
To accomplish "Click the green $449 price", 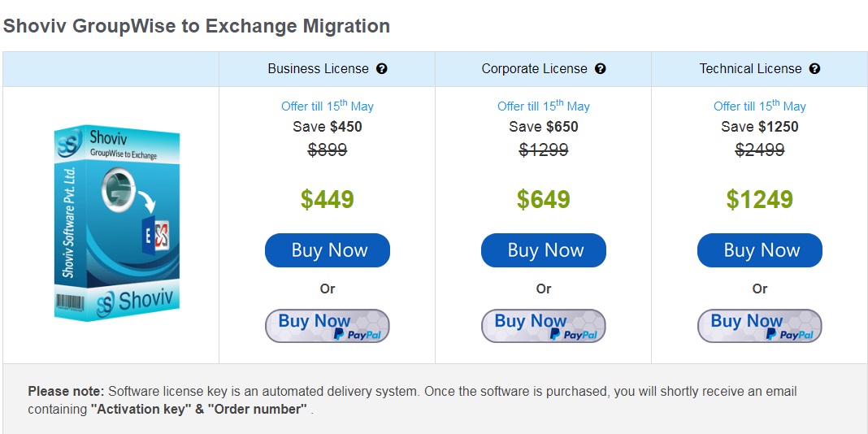I will click(x=328, y=199).
